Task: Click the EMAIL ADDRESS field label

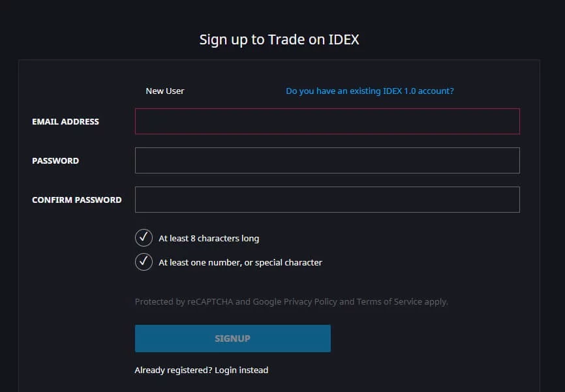Action: pyautogui.click(x=65, y=121)
